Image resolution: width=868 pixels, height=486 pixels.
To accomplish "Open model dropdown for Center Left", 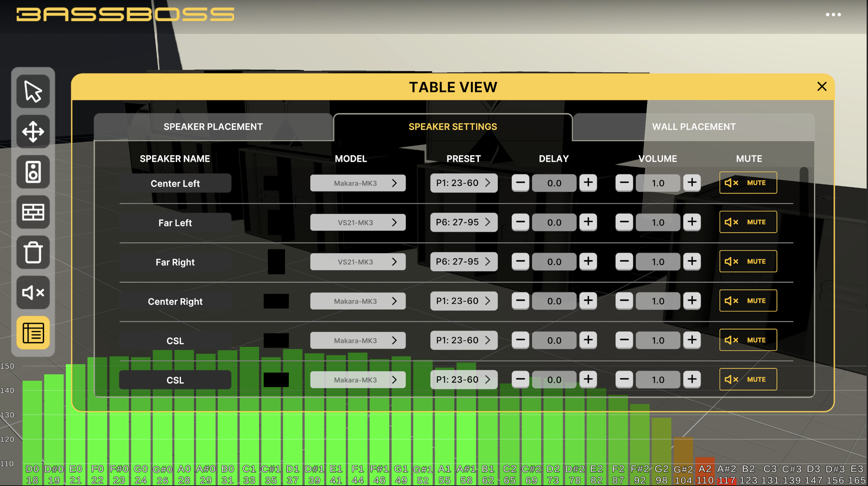I will [358, 183].
